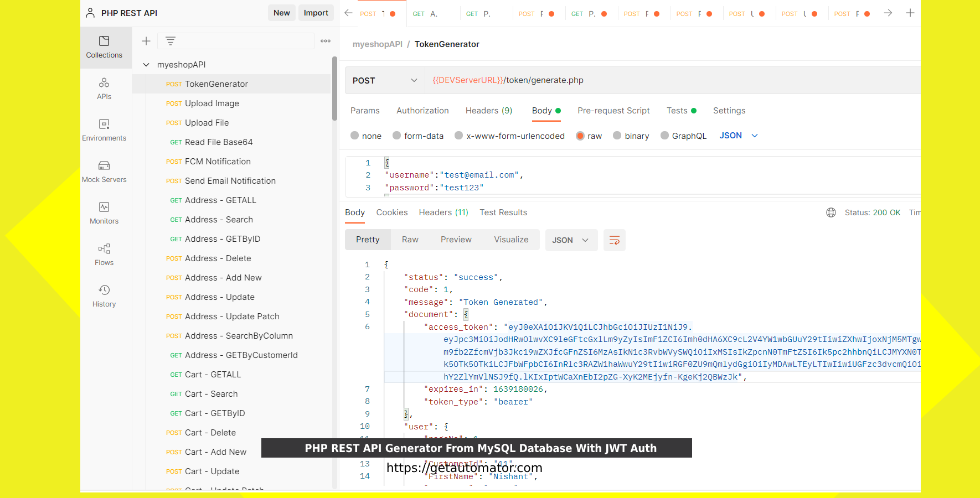Select the TokenGenerator request
Screen dimensions: 980x498
(216, 84)
